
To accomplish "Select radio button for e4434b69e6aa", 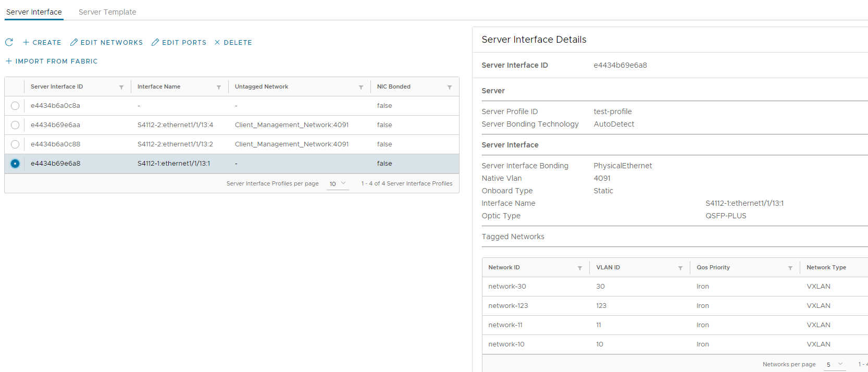I will pos(15,125).
